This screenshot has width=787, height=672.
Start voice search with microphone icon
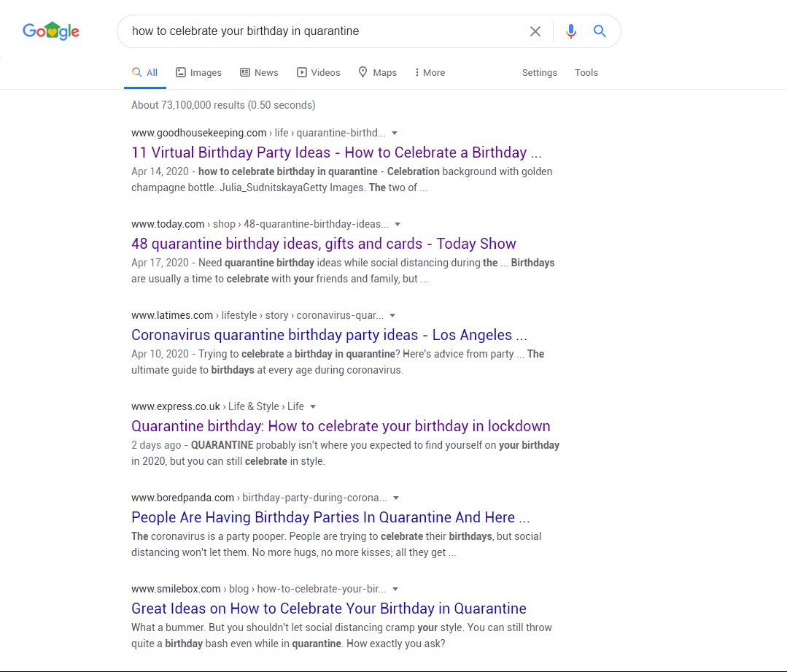pyautogui.click(x=570, y=31)
